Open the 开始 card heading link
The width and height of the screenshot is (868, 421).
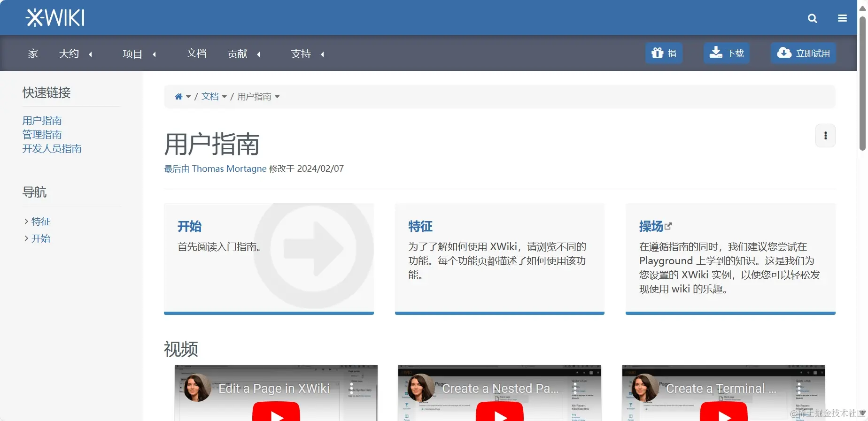point(190,227)
